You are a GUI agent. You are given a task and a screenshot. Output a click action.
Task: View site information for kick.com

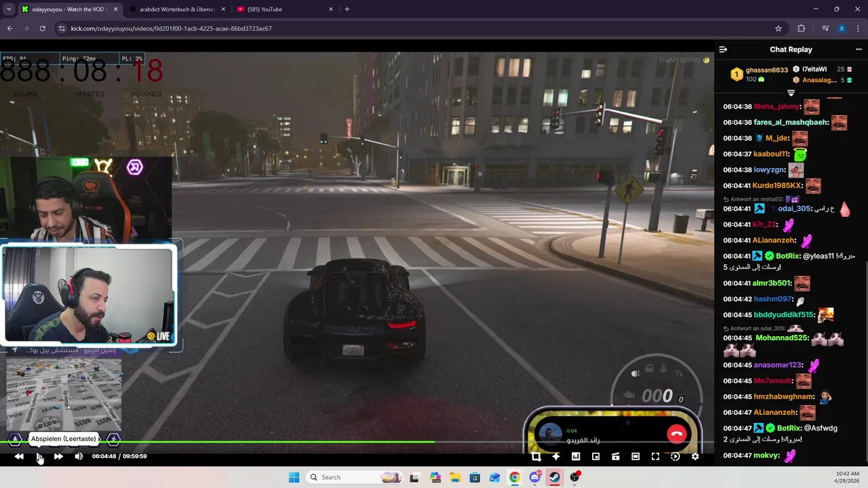click(62, 28)
